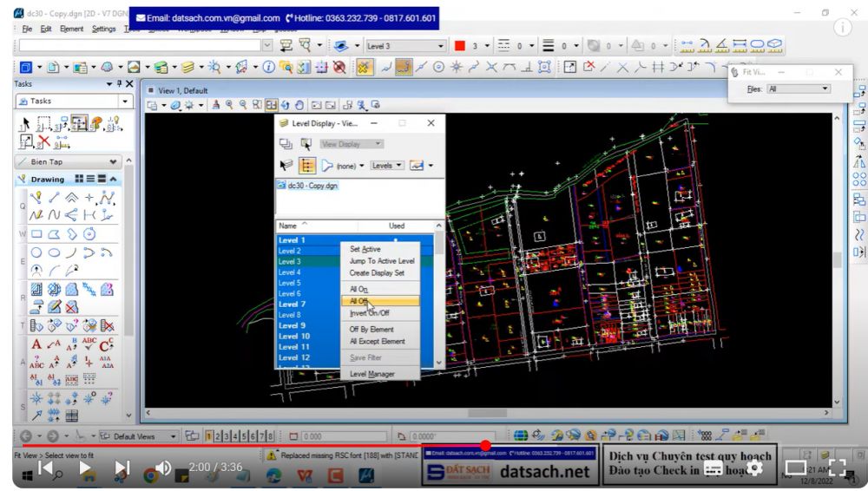
Task: Click Zoom Out on the view toolbar
Action: (x=243, y=105)
